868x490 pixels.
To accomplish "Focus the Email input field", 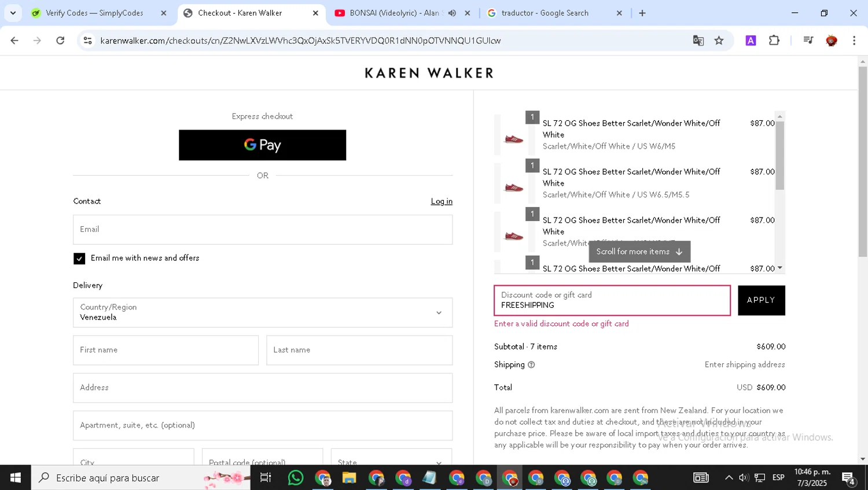I will tap(263, 230).
